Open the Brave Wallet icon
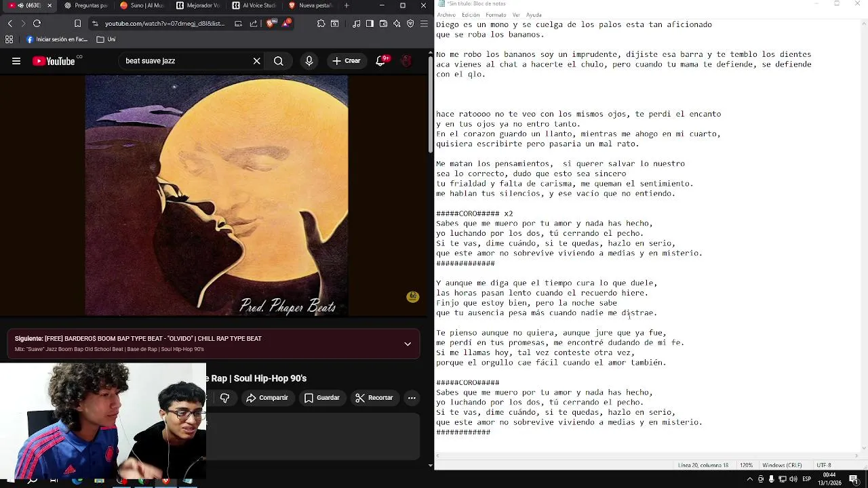The height and width of the screenshot is (488, 868). (383, 24)
